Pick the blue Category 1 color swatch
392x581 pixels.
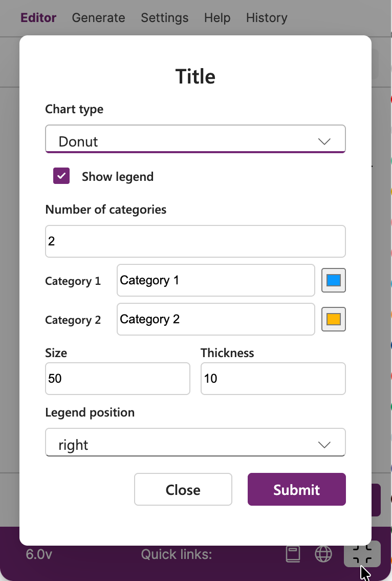click(334, 280)
